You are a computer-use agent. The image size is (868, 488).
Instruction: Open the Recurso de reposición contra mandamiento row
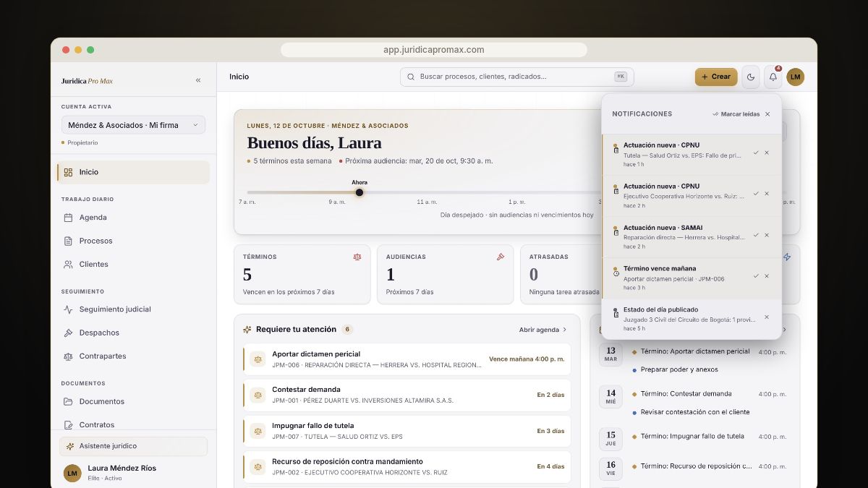point(407,467)
